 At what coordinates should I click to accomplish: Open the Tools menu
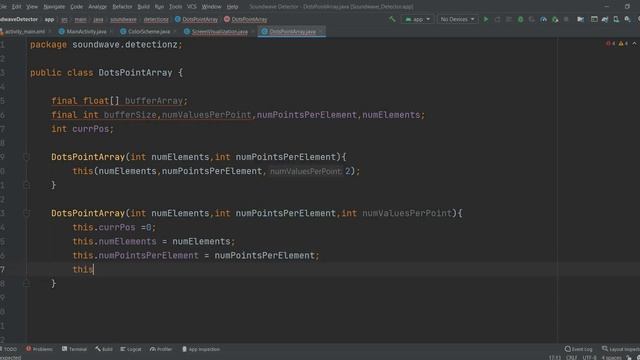click(x=176, y=7)
